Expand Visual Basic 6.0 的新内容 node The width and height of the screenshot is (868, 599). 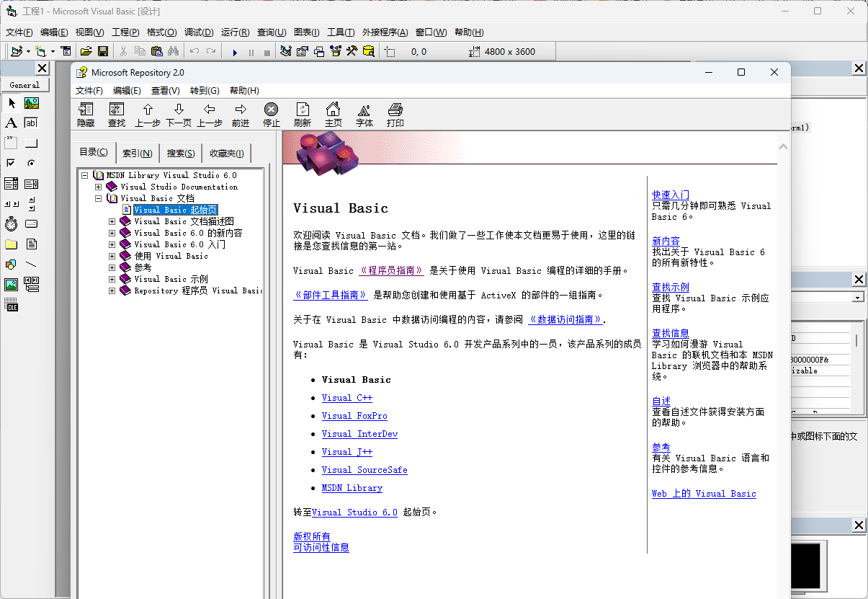112,233
